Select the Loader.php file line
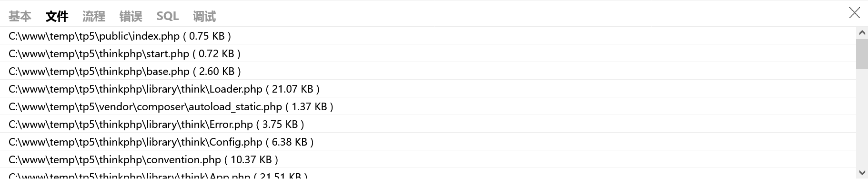This screenshot has width=868, height=179. (x=428, y=89)
